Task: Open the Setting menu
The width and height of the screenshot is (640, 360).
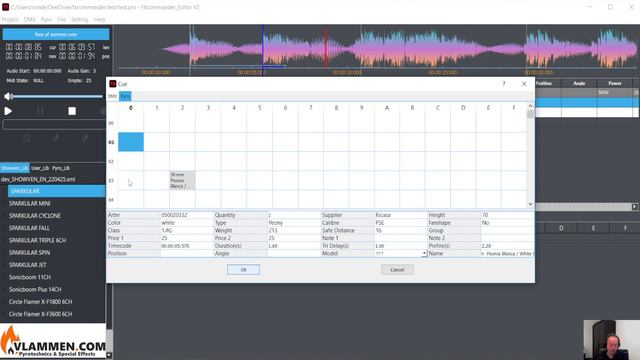Action: 80,19
